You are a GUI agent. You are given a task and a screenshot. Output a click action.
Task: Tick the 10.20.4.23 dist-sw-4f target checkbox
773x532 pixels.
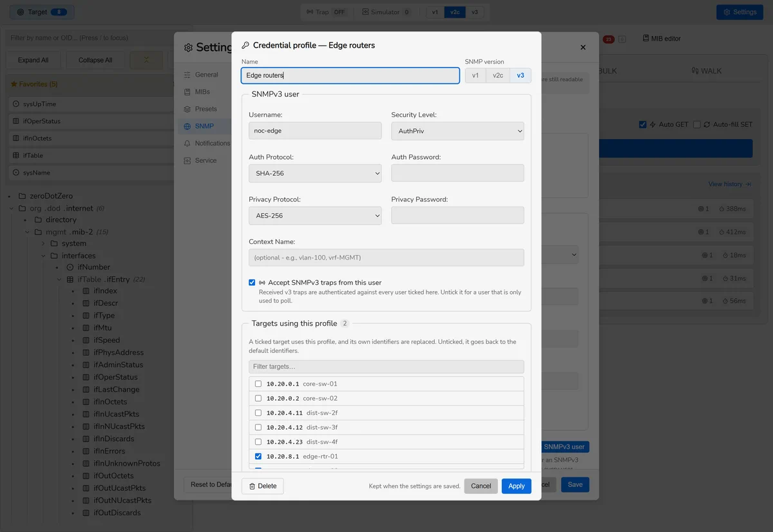coord(258,442)
